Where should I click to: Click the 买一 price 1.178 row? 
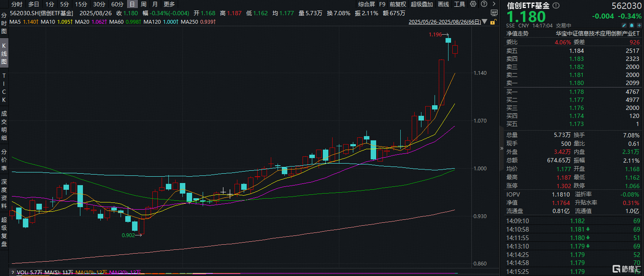point(573,92)
